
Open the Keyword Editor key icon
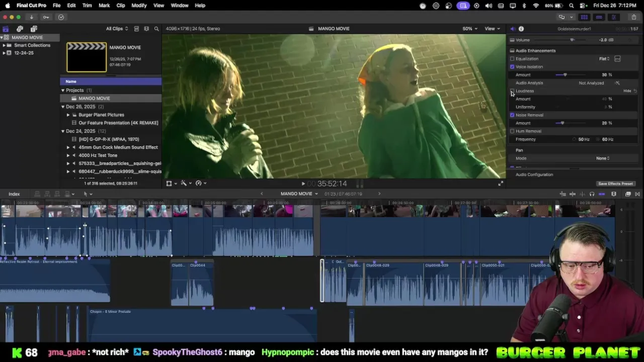point(46,17)
